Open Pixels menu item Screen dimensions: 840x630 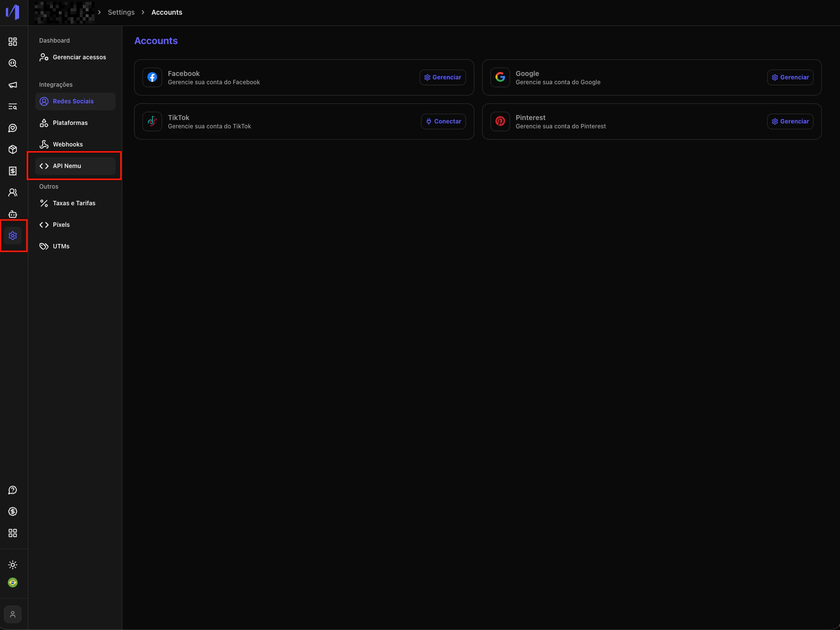tap(75, 225)
